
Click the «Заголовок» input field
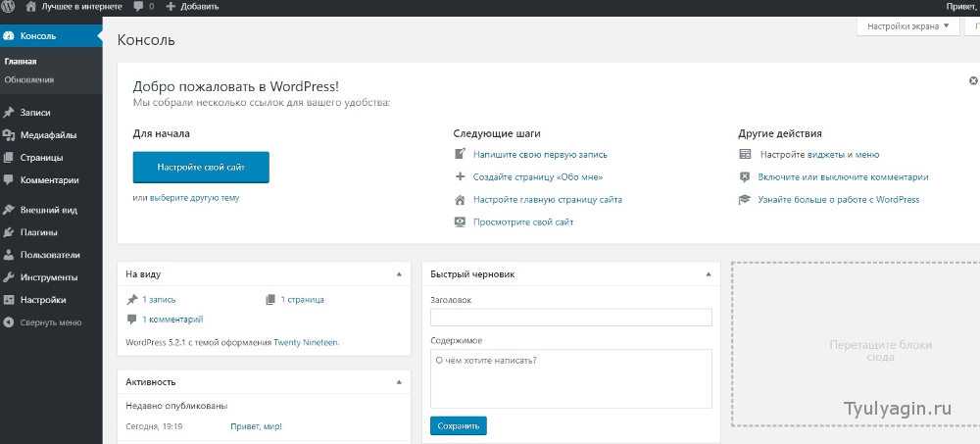tap(570, 318)
